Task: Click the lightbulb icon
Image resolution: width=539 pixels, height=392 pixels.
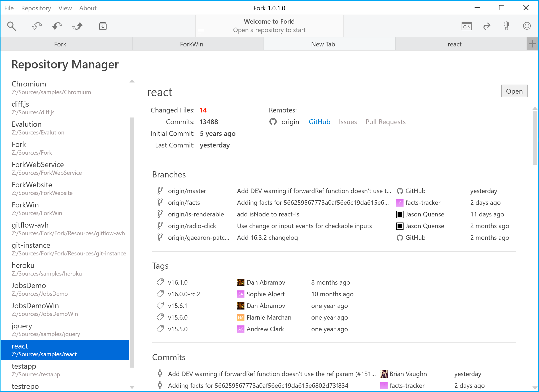Action: 506,26
